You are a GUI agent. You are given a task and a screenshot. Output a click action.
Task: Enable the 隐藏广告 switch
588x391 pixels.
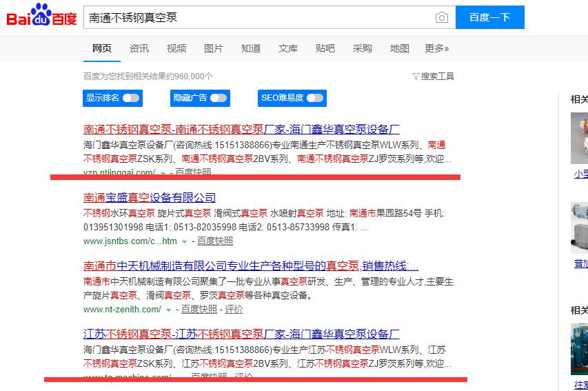[x=218, y=98]
